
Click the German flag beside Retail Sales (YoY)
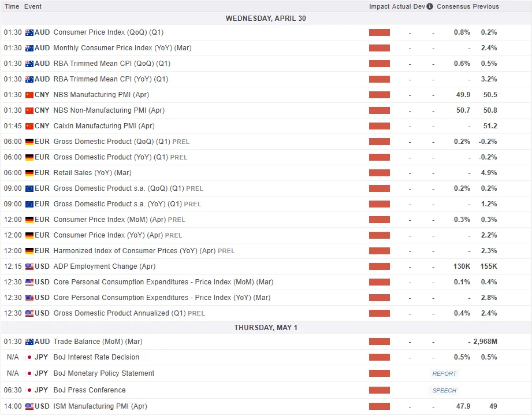[29, 173]
